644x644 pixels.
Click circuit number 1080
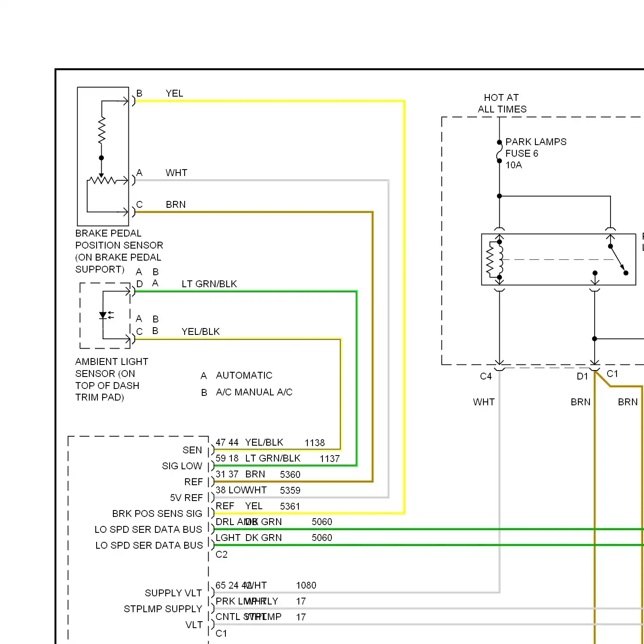click(x=306, y=585)
